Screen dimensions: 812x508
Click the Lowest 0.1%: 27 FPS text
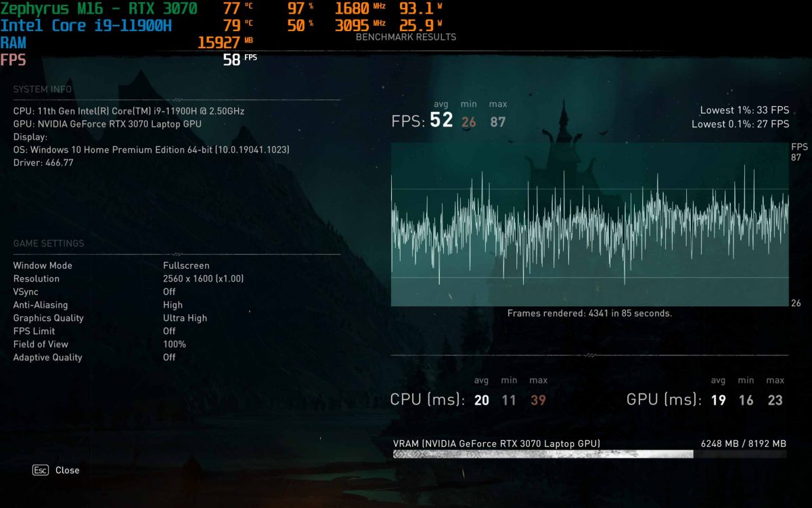(x=740, y=124)
